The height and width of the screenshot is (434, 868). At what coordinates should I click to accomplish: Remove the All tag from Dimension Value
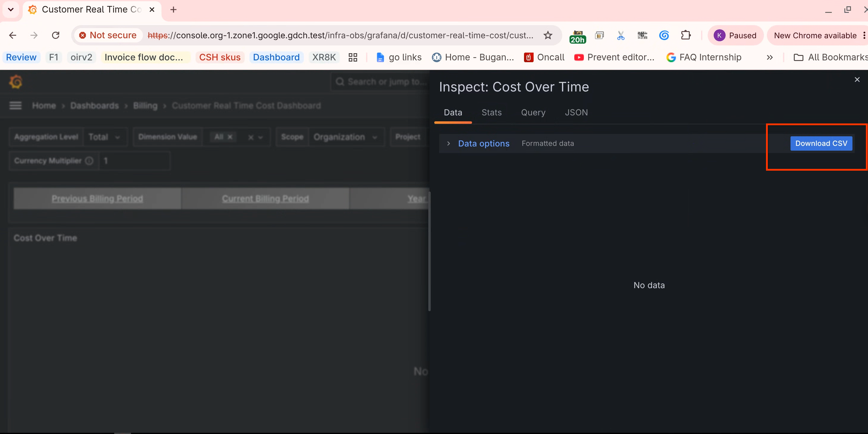click(x=230, y=137)
